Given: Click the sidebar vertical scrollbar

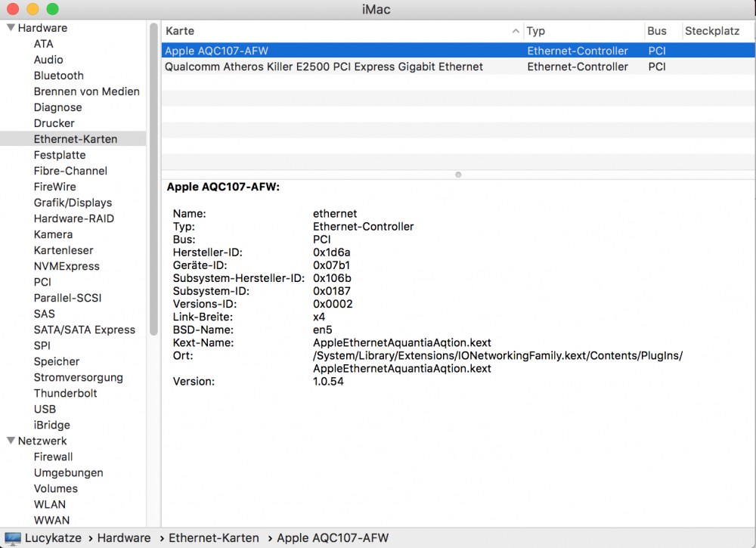Looking at the screenshot, I should coord(153,178).
